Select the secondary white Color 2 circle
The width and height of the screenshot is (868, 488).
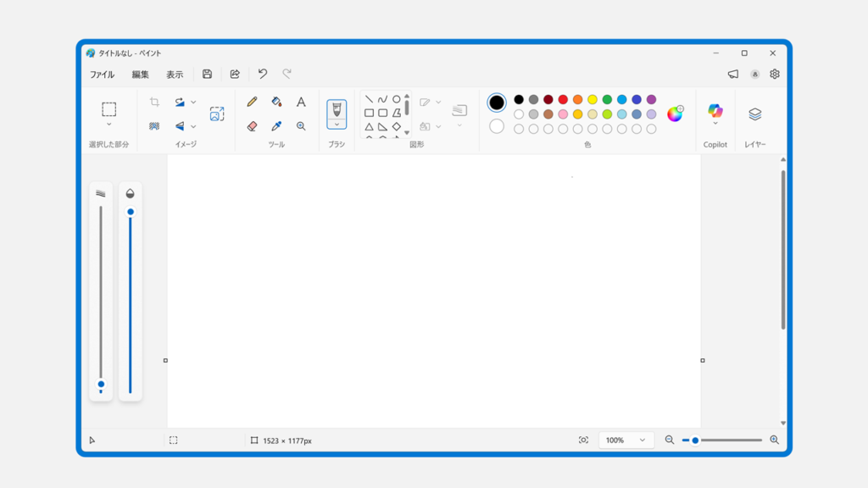coord(497,126)
